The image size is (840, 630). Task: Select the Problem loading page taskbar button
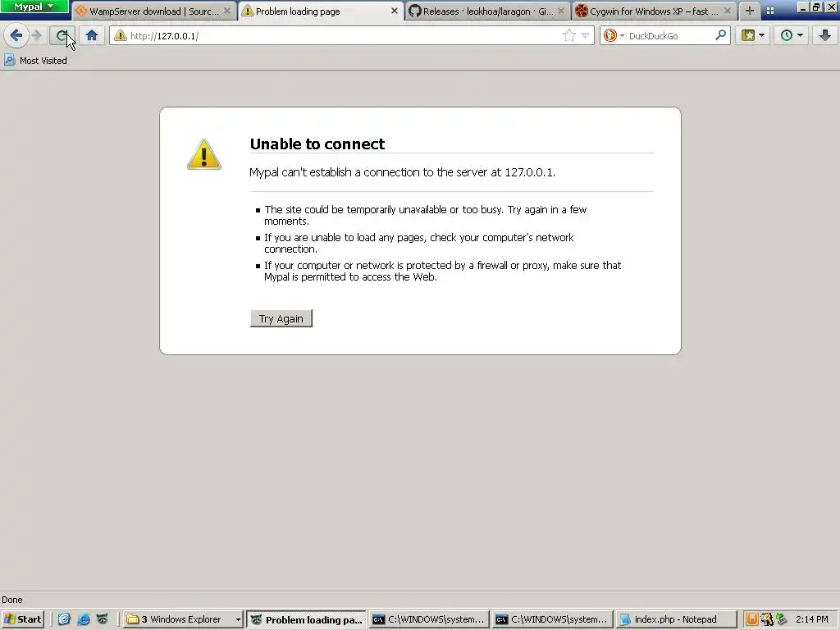(307, 620)
